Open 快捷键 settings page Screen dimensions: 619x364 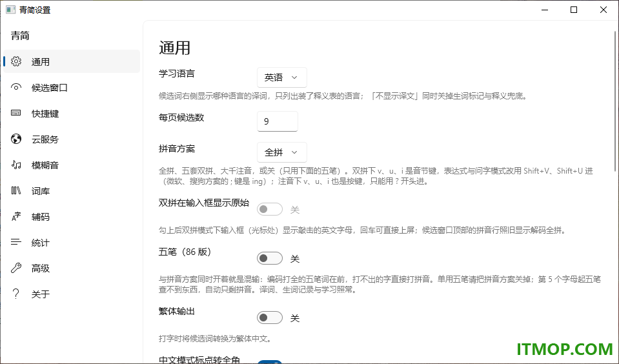click(72, 114)
